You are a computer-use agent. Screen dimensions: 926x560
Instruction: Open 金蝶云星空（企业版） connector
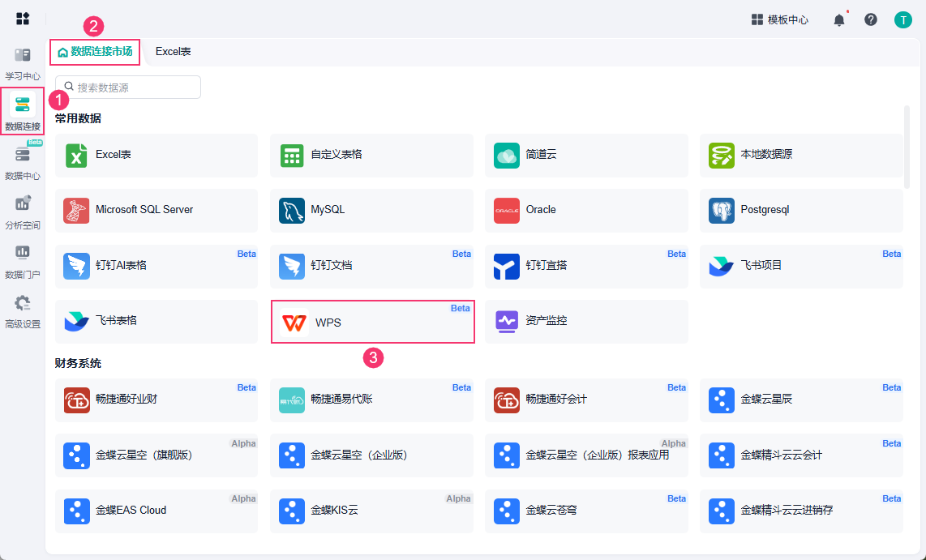coord(371,455)
